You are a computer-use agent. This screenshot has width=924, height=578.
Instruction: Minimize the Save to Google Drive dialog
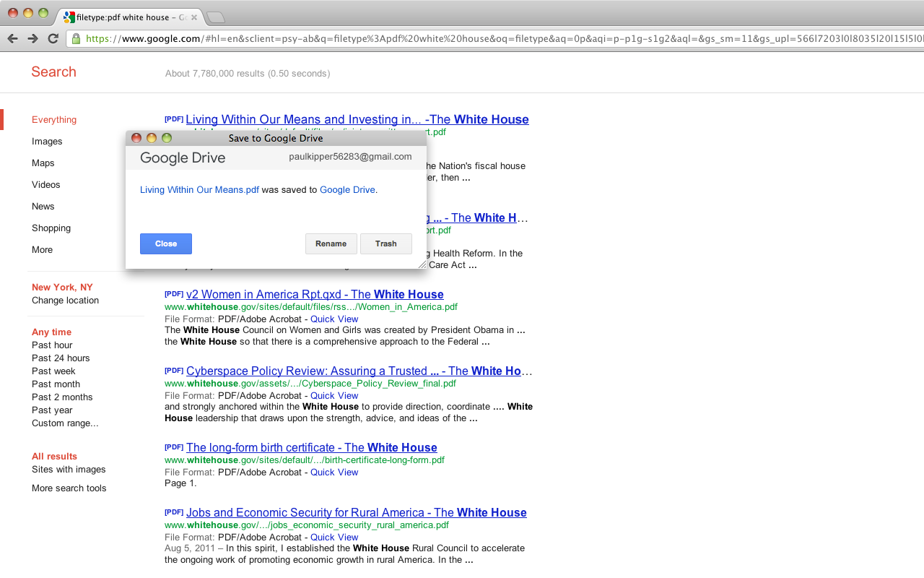pyautogui.click(x=152, y=138)
